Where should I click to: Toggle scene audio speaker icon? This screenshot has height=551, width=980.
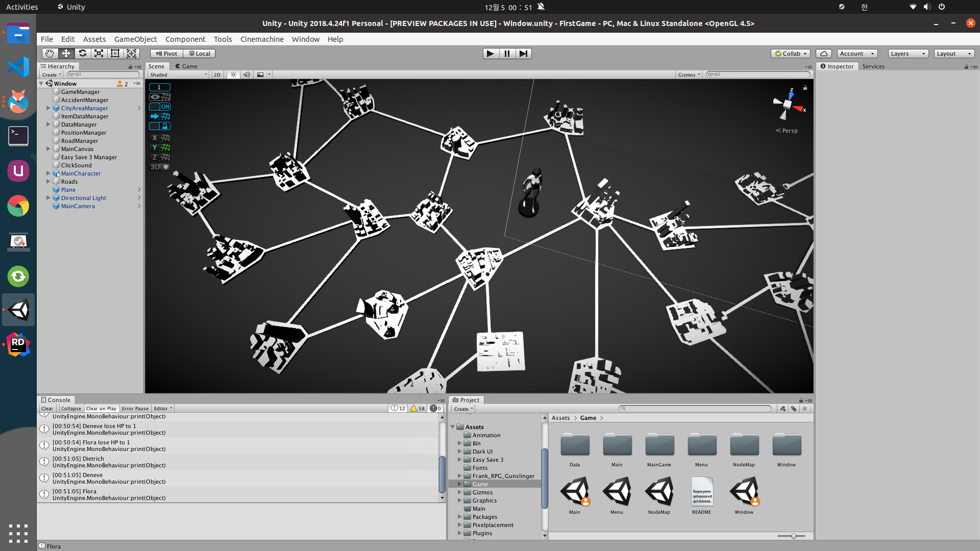(247, 74)
